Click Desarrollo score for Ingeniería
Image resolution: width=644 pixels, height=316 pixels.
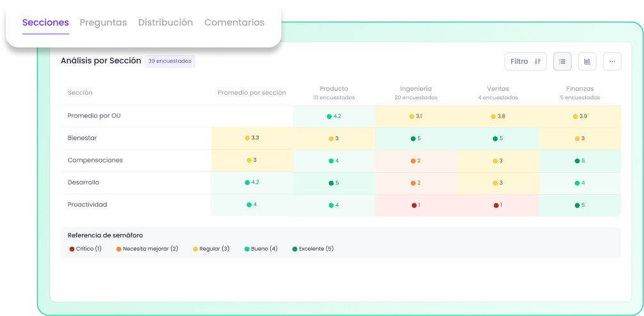[415, 182]
